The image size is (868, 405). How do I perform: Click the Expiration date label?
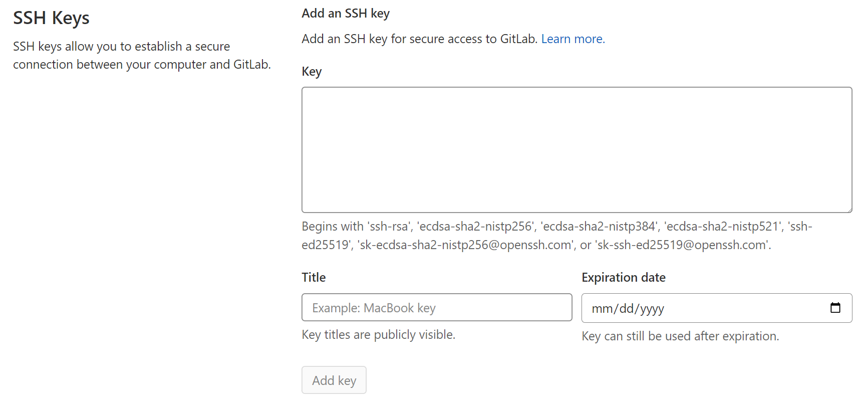tap(623, 277)
